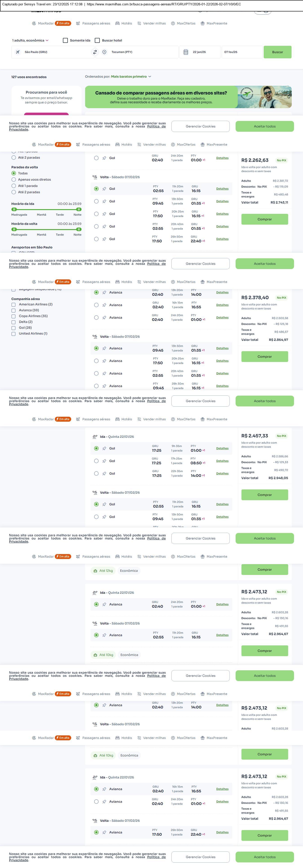Select Apenas voos diretos for the return

coord(14,180)
